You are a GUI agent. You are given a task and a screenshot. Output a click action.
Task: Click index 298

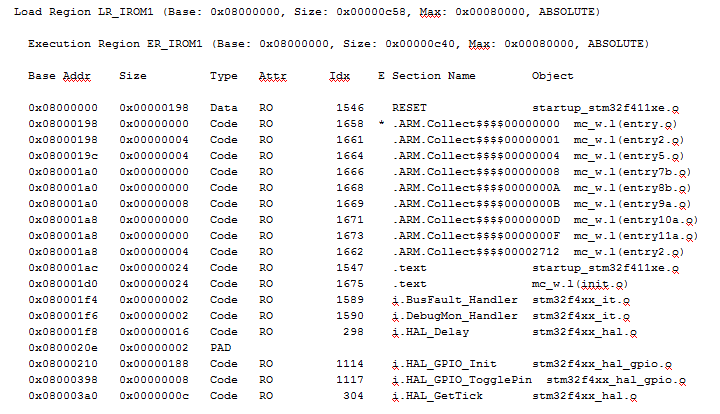[x=353, y=332]
